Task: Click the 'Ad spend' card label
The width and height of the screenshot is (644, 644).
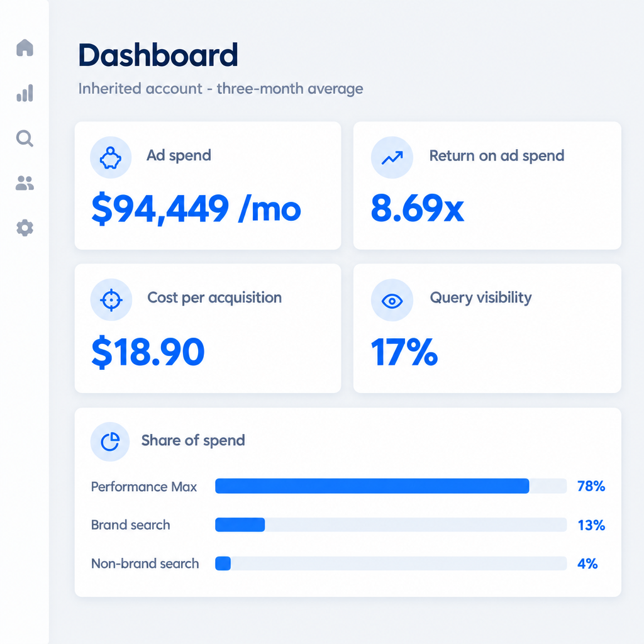Action: pos(179,156)
